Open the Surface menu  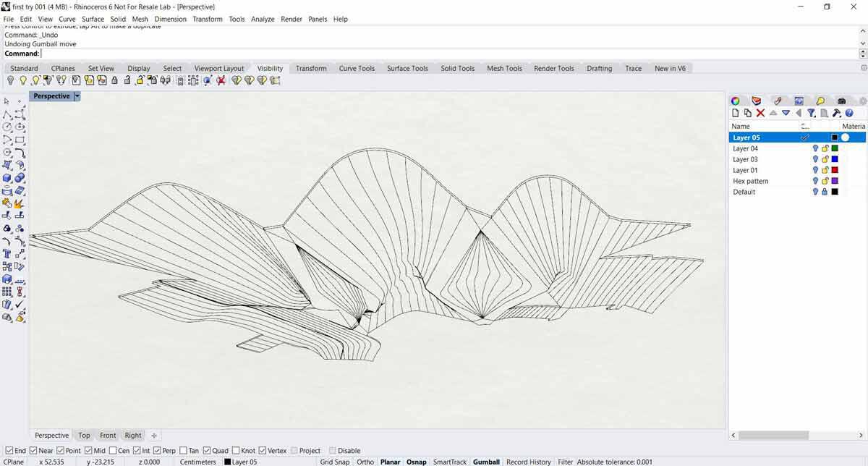(x=93, y=19)
